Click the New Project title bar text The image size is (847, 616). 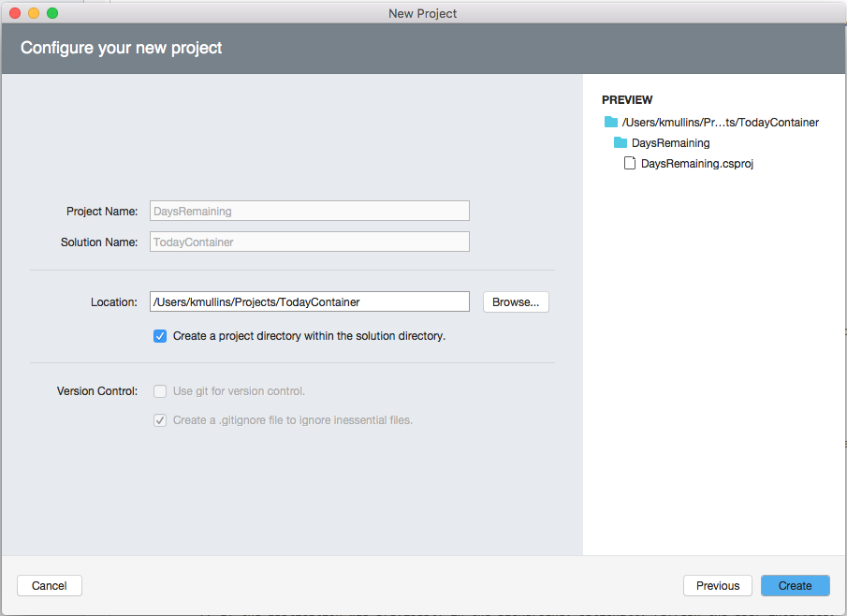click(422, 13)
